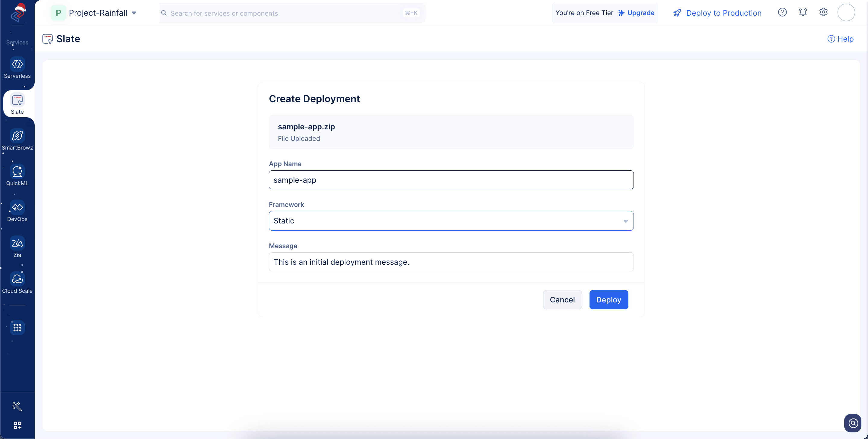Screen dimensions: 868x439
Task: Open the Catalyst logo home icon
Action: point(18,13)
